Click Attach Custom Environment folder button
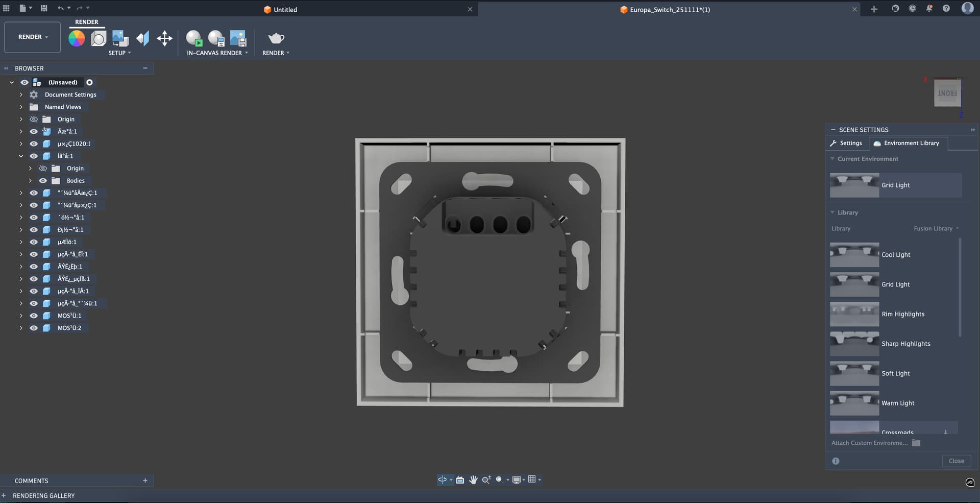The width and height of the screenshot is (980, 503). click(916, 443)
